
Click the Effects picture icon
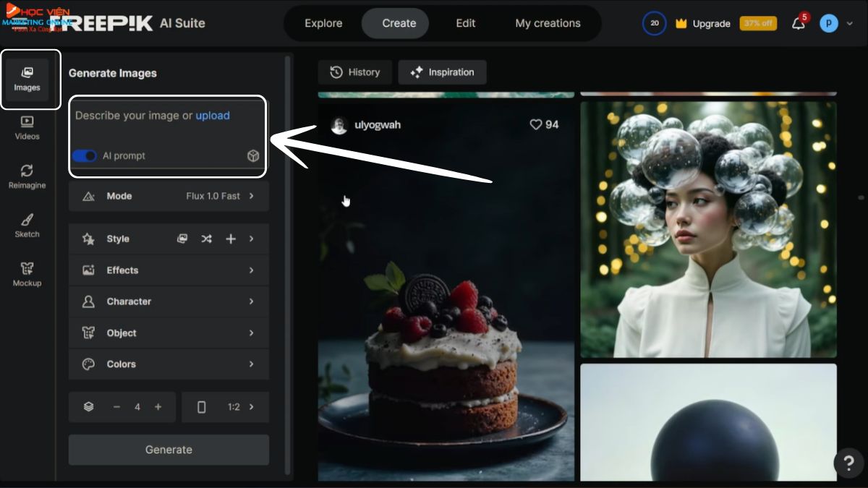click(88, 270)
